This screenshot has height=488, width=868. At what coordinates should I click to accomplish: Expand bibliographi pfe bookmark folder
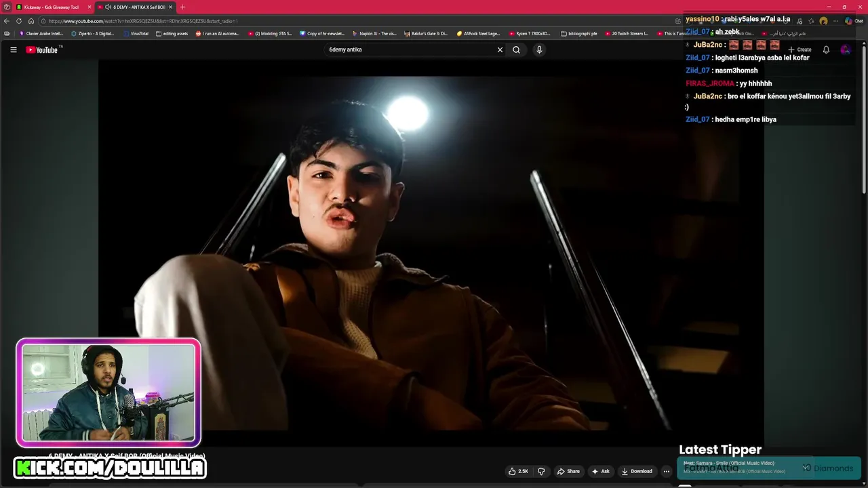pos(580,33)
